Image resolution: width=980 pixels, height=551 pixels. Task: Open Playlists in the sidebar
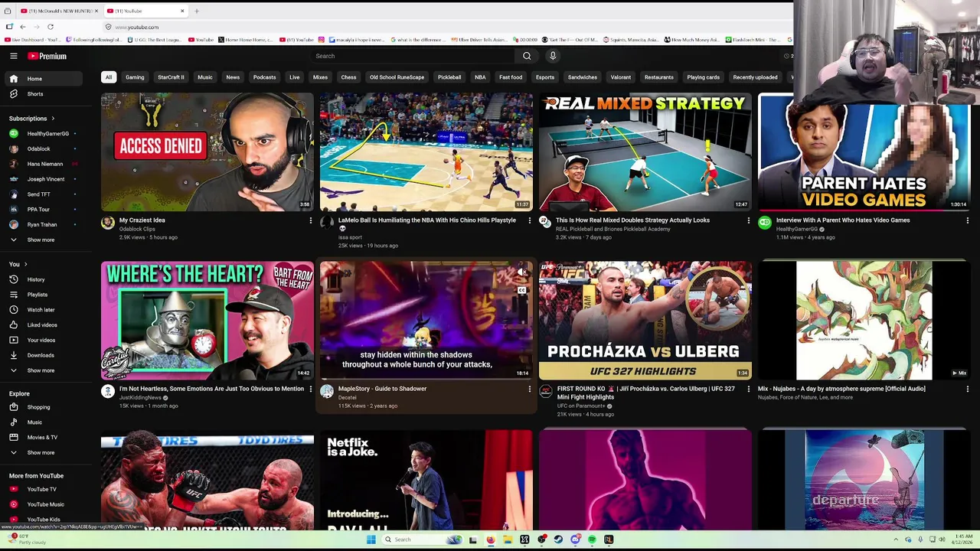[44, 295]
